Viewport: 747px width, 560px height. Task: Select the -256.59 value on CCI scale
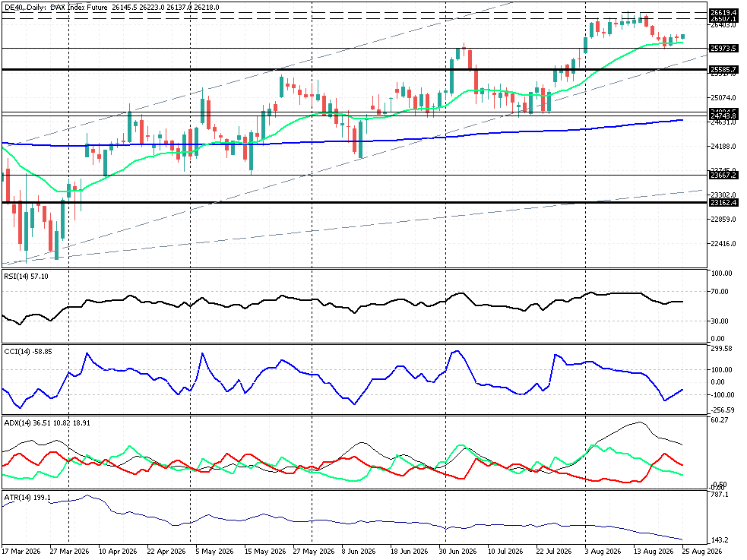[x=723, y=410]
